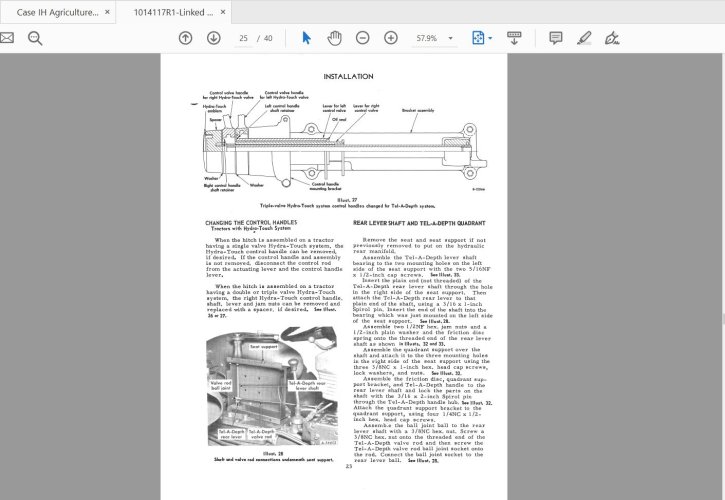Click the Illust. 27 hydra-touch diagram

344,141
